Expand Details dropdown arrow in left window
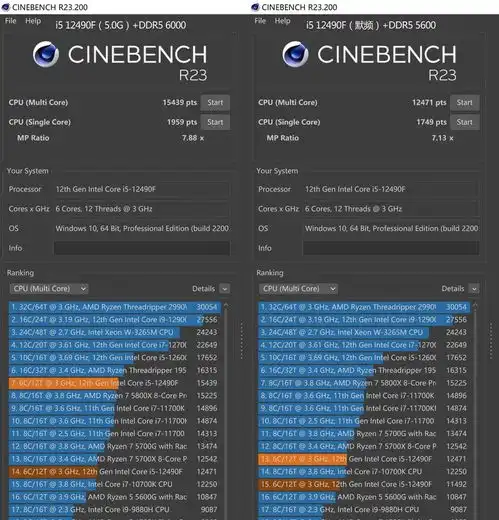The width and height of the screenshot is (499, 520). 225,289
